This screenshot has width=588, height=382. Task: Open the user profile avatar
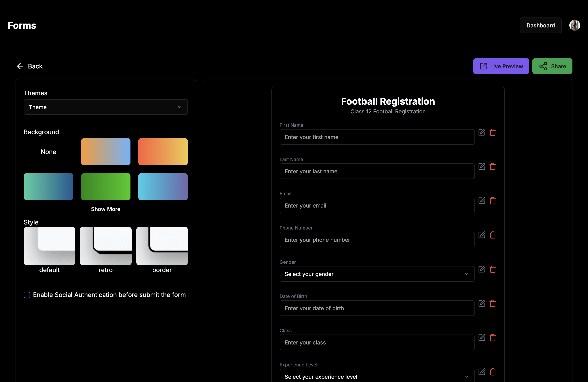tap(574, 25)
